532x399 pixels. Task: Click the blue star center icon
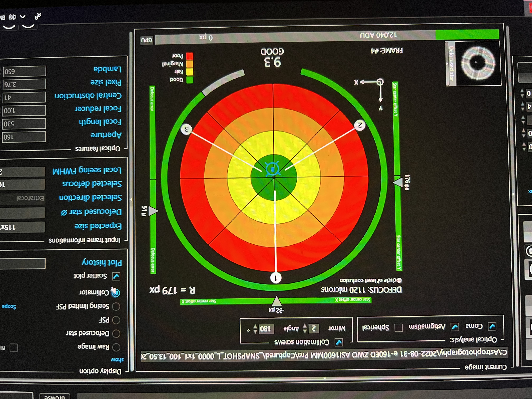click(273, 169)
